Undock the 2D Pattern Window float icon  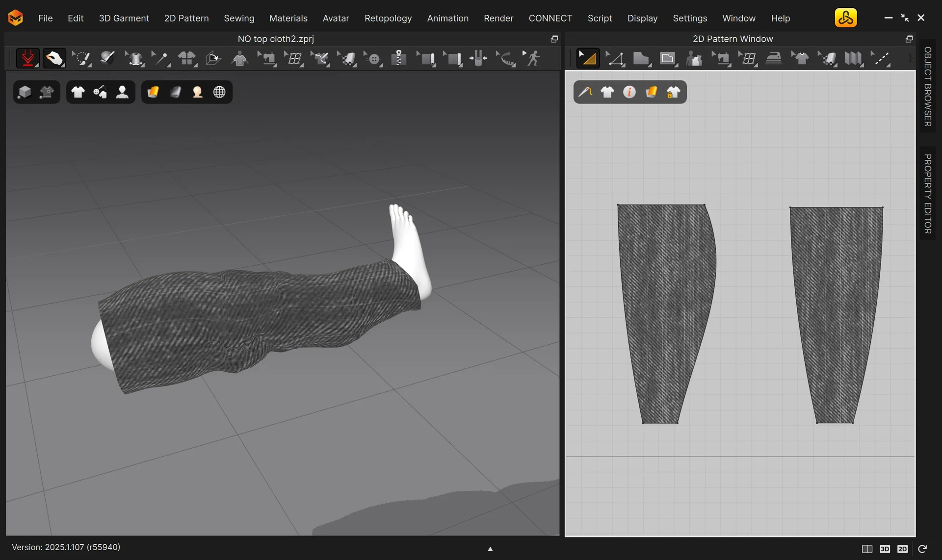coord(909,39)
